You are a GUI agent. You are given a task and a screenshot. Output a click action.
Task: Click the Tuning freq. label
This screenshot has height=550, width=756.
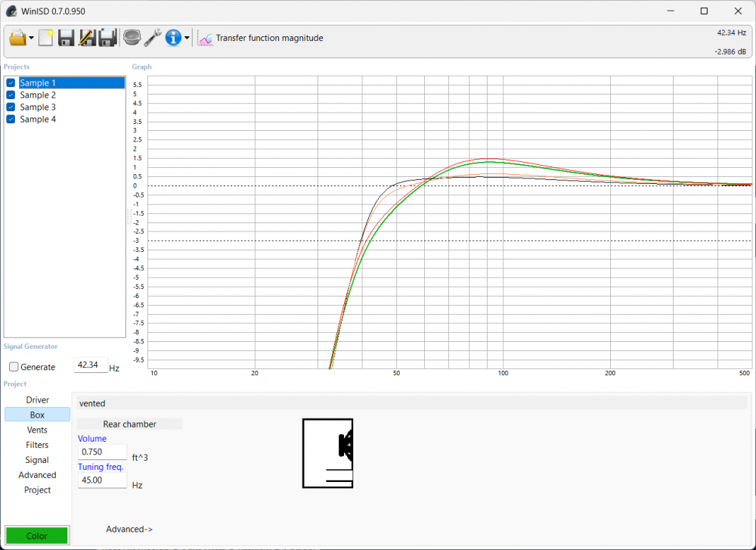tap(101, 467)
